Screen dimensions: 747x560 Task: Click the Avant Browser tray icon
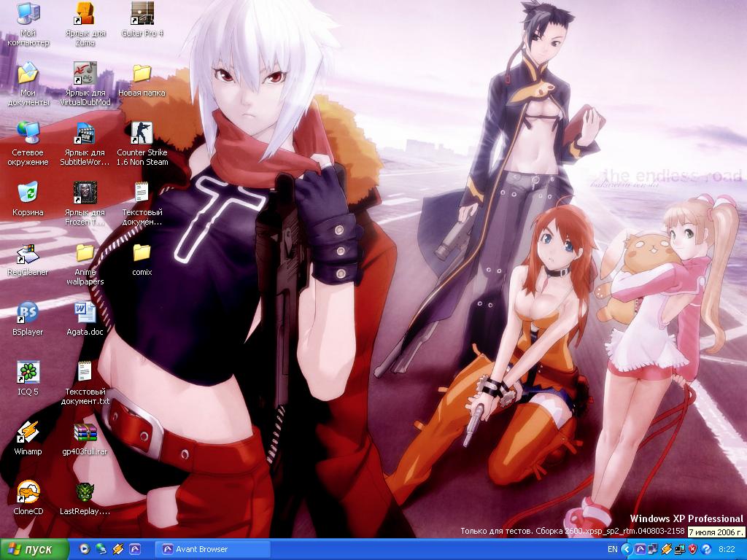(x=640, y=550)
